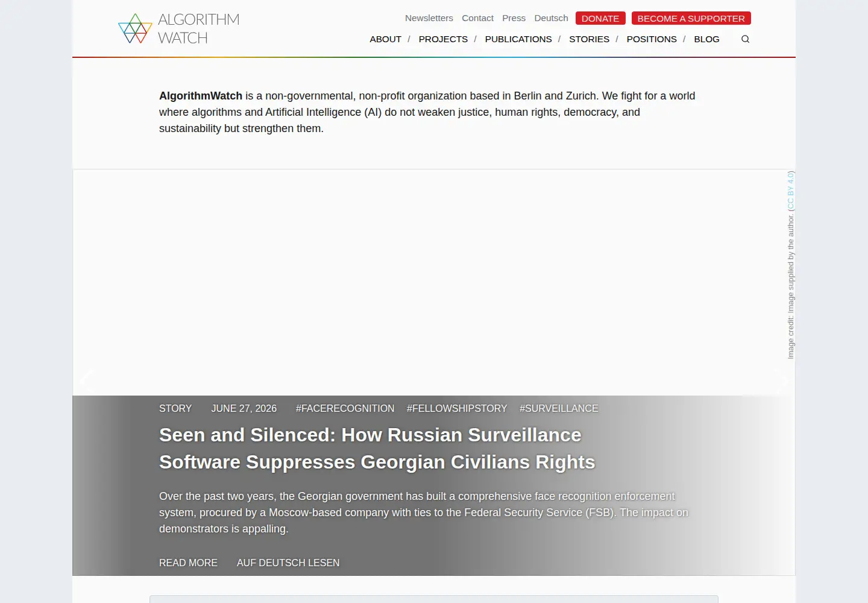
Task: Click the story summary paragraph
Action: tap(424, 513)
